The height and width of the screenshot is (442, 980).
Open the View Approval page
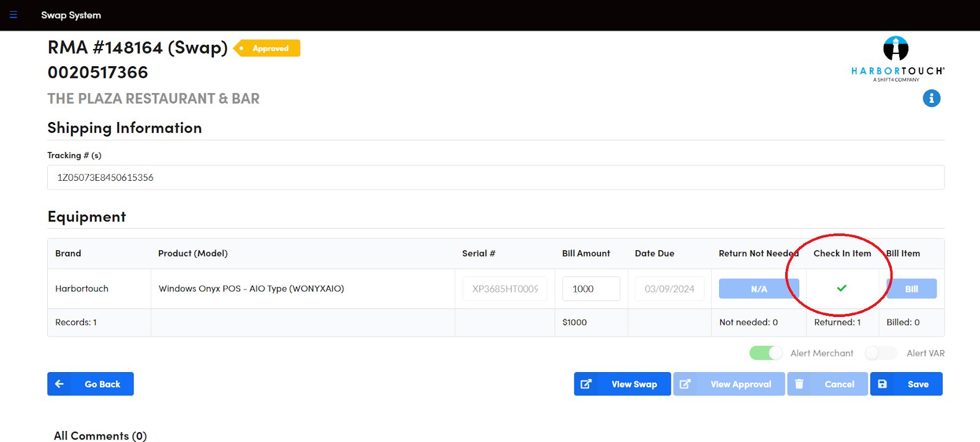(x=729, y=384)
